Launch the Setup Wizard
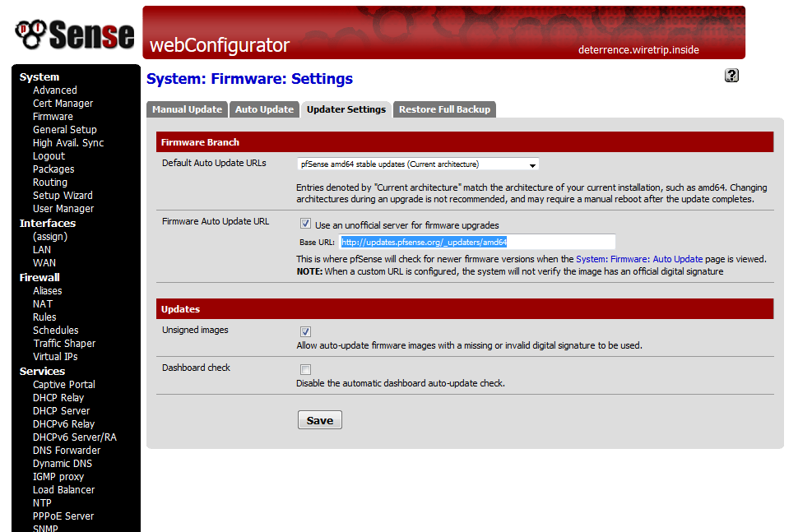This screenshot has width=812, height=532. (x=63, y=195)
